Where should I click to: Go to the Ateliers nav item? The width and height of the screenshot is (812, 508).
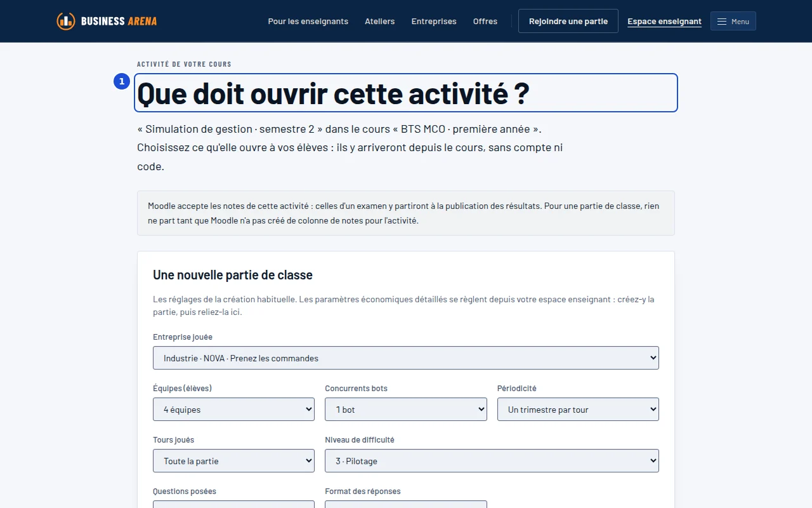coord(380,21)
